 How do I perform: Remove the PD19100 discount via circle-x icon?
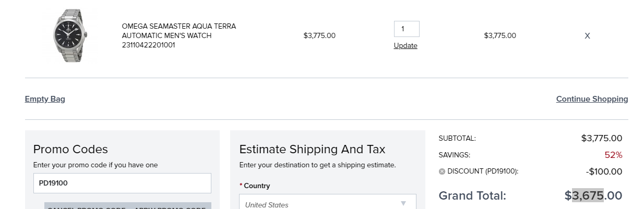442,171
